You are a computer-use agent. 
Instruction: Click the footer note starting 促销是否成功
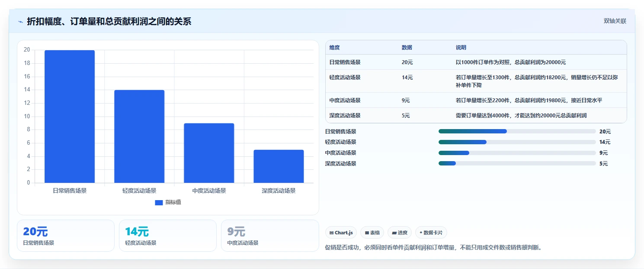pyautogui.click(x=433, y=248)
